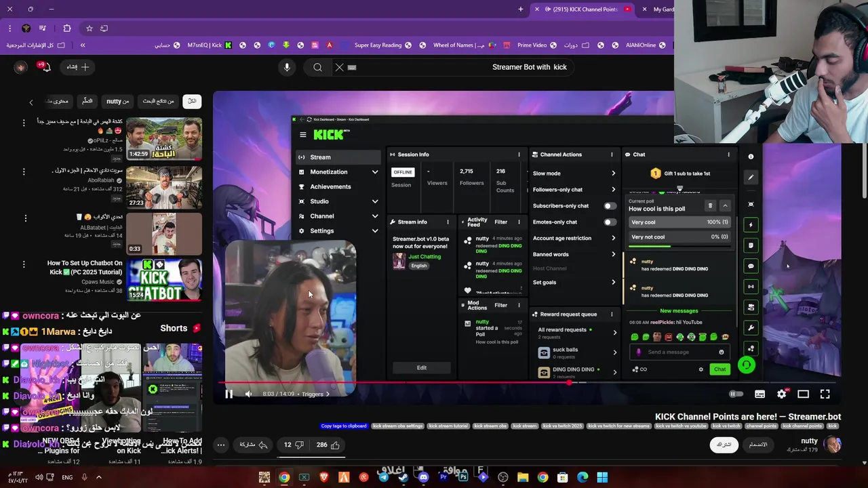Bookmark this page with the star icon
This screenshot has width=868, height=488.
[89, 28]
